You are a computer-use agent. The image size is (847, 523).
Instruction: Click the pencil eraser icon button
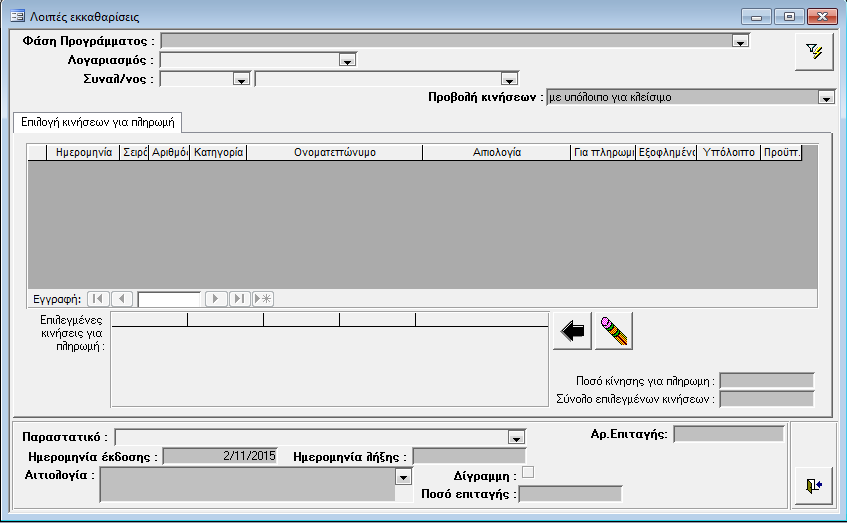point(613,332)
